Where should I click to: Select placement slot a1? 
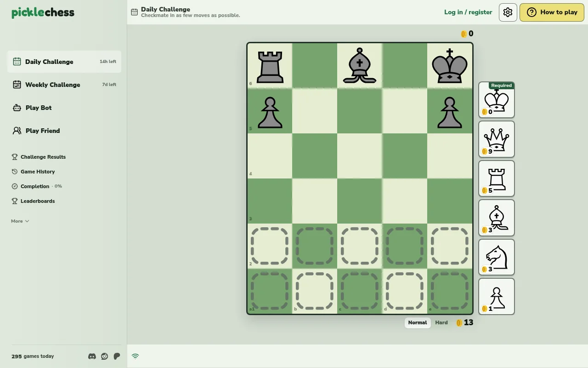(270, 291)
